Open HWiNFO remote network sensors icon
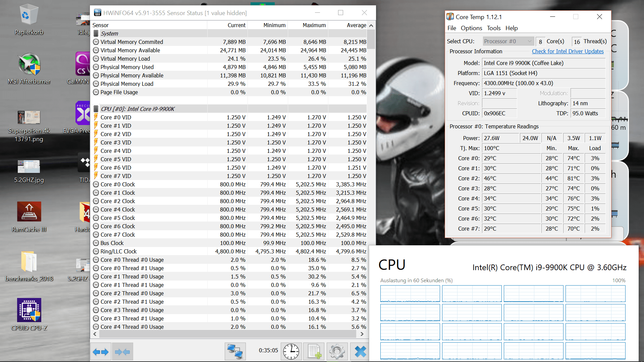Image resolution: width=644 pixels, height=362 pixels. click(235, 352)
